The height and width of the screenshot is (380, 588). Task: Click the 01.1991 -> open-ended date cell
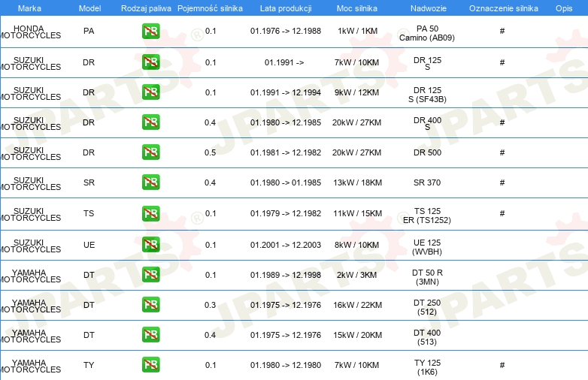point(284,62)
